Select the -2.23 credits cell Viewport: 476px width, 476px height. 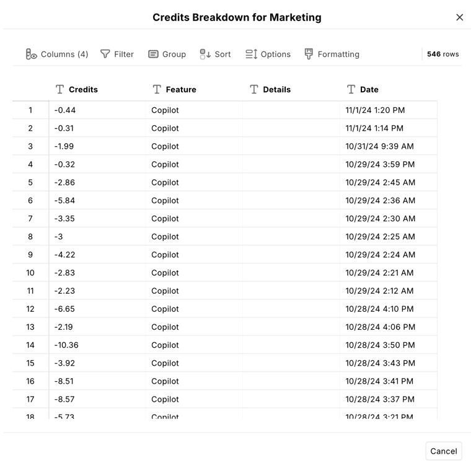point(97,291)
